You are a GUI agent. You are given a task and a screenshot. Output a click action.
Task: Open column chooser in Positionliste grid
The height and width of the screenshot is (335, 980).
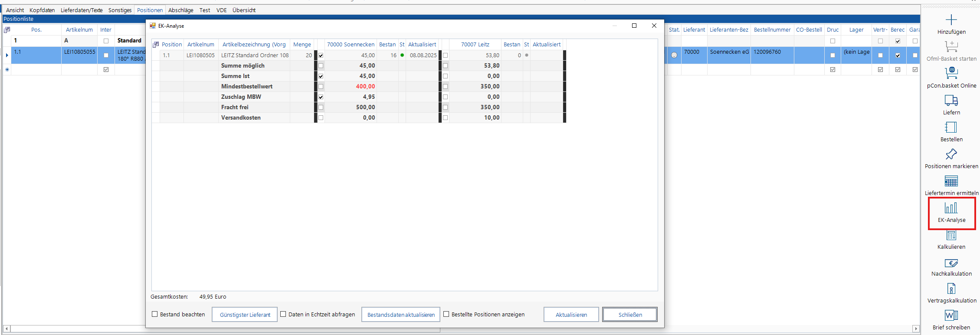tap(7, 30)
